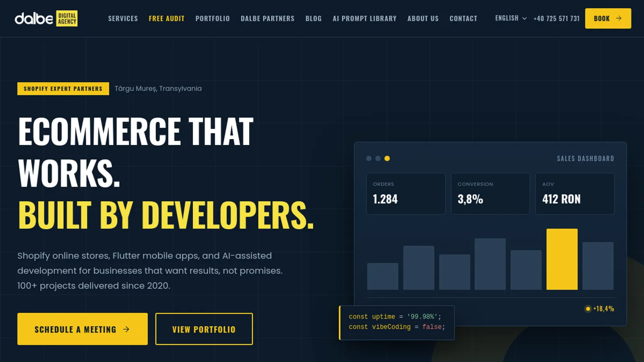Click the Book button
This screenshot has height=362, width=644.
pos(608,19)
